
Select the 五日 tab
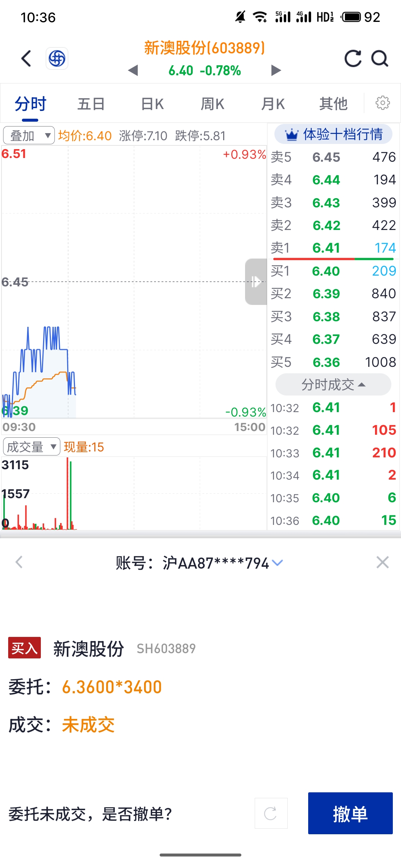[91, 104]
